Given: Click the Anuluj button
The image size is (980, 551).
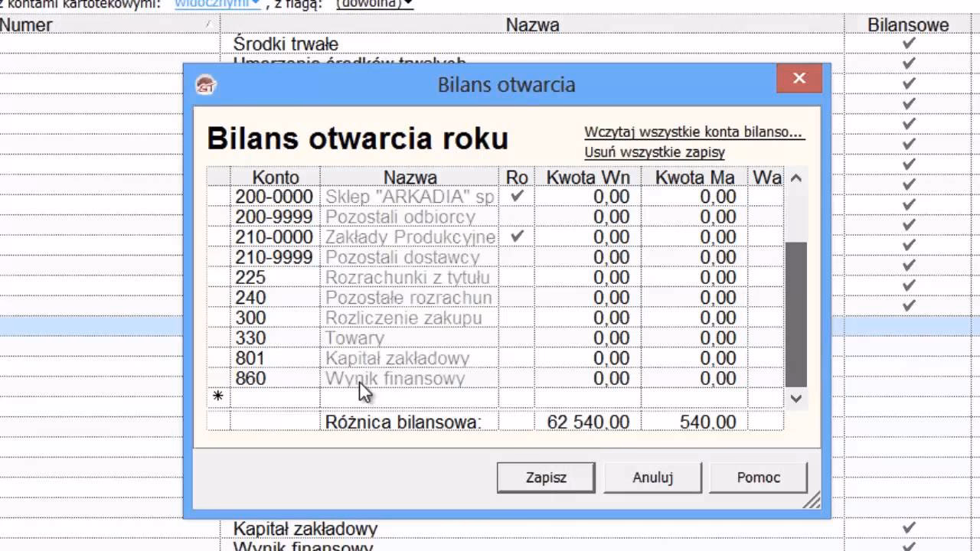Looking at the screenshot, I should pyautogui.click(x=652, y=477).
